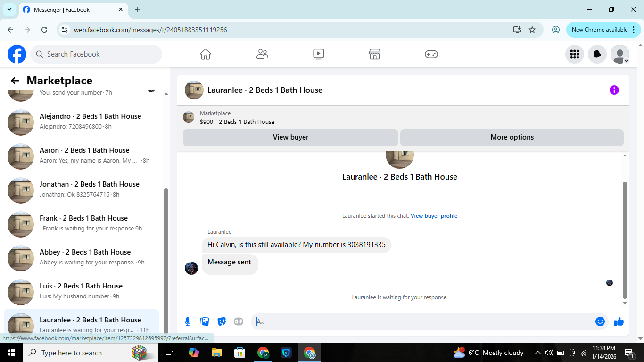Open Frank's 2 Beds 1 Bath House chat
Viewport: 644px width, 362px height.
[81, 223]
